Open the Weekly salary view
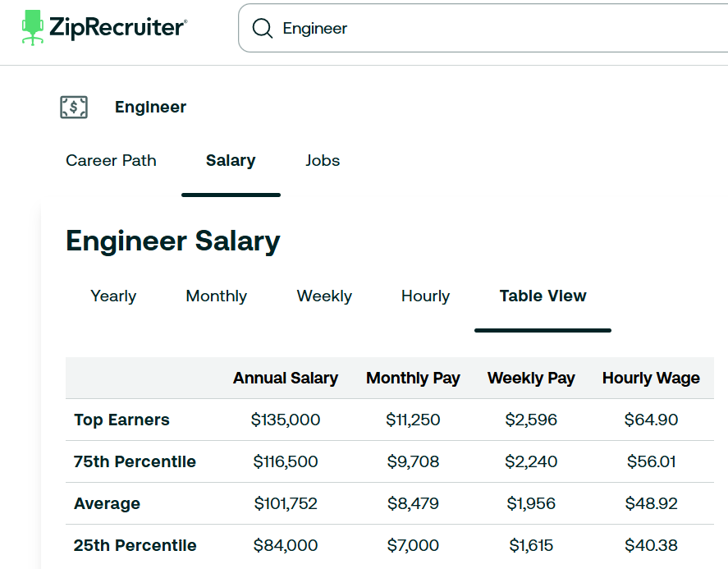The width and height of the screenshot is (728, 569). click(x=323, y=296)
